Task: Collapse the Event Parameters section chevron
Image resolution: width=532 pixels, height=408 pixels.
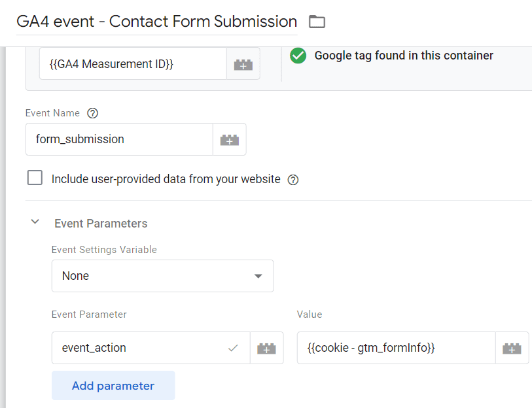Action: click(x=35, y=222)
